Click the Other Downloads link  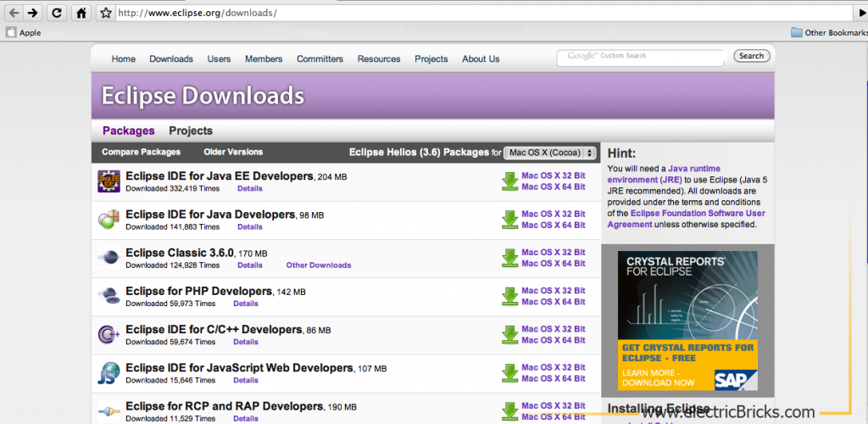[319, 265]
